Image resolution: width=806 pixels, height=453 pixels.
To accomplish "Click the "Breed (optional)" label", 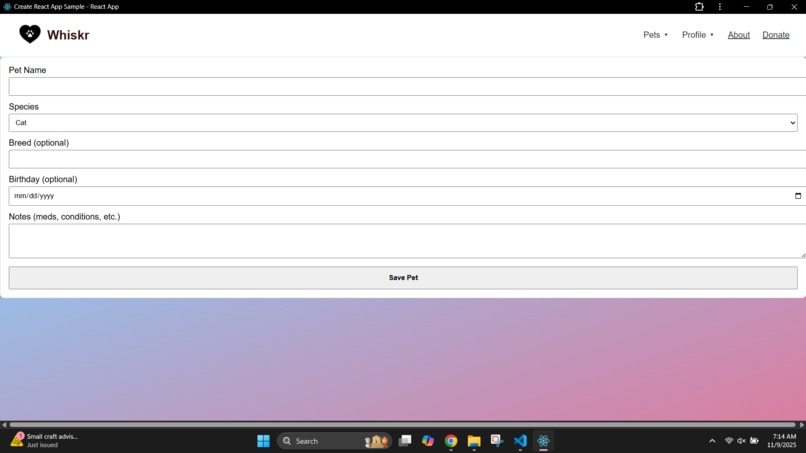I will pos(39,142).
